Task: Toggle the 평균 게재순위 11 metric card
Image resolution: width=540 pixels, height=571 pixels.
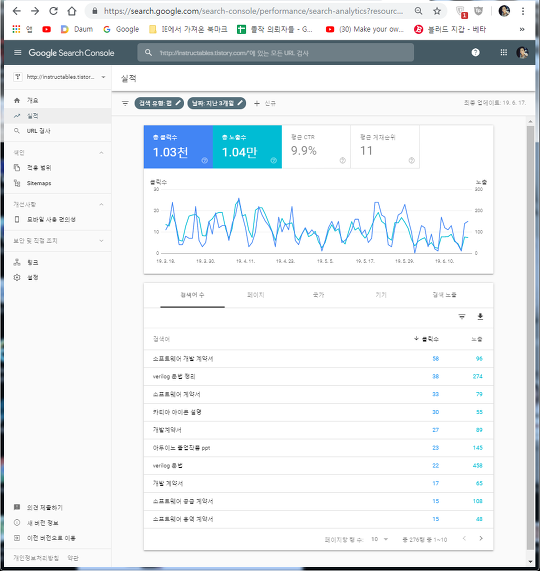Action: click(x=385, y=147)
